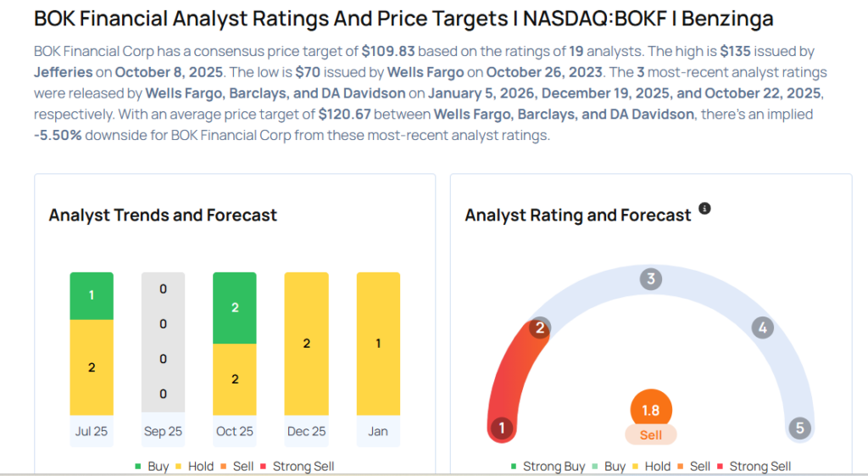Click the number 2 marker on the gauge
Image resolution: width=868 pixels, height=476 pixels.
coord(539,328)
